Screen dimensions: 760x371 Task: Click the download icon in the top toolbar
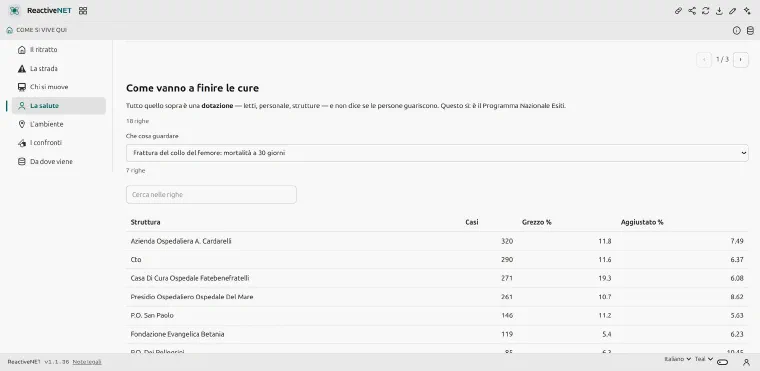[719, 11]
